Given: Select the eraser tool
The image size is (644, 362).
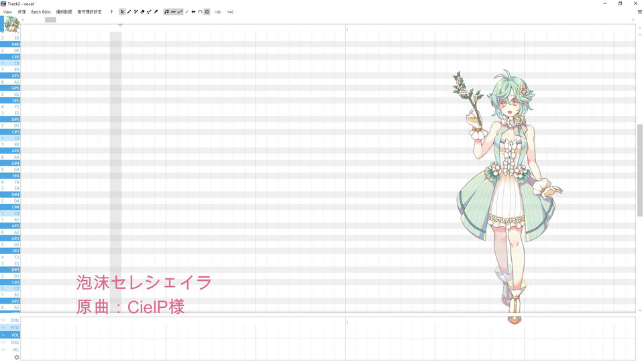Looking at the screenshot, I should [x=142, y=12].
